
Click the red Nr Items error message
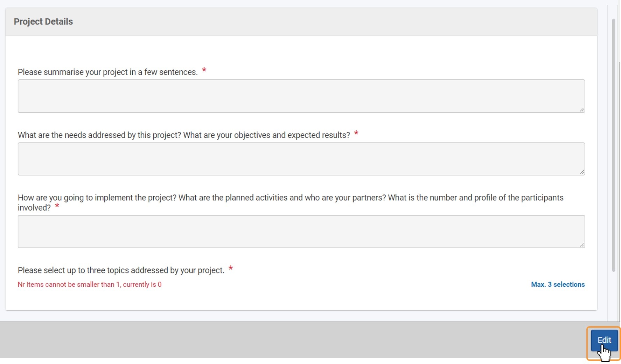[90, 285]
